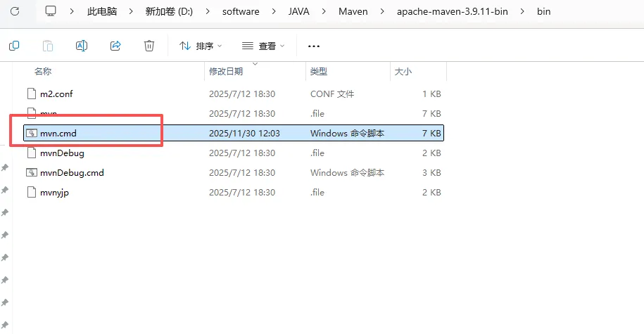Click the CONF 文件 type cell
Image resolution: width=644 pixels, height=334 pixels.
point(332,94)
